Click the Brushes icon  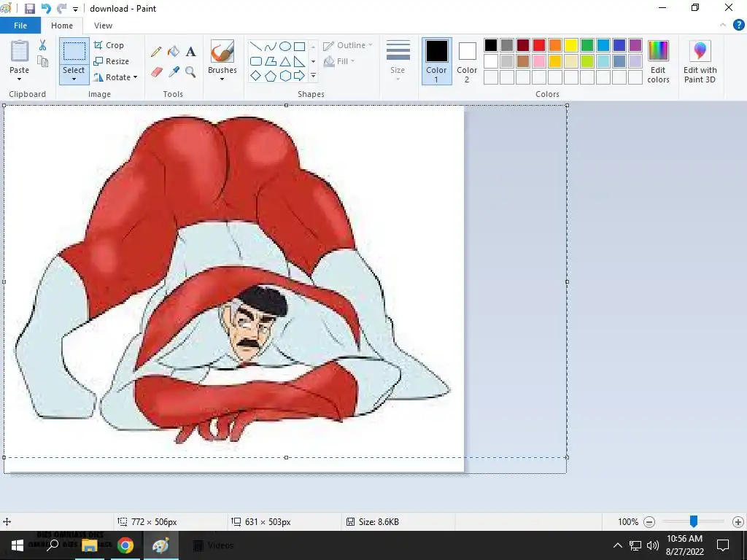(x=222, y=52)
